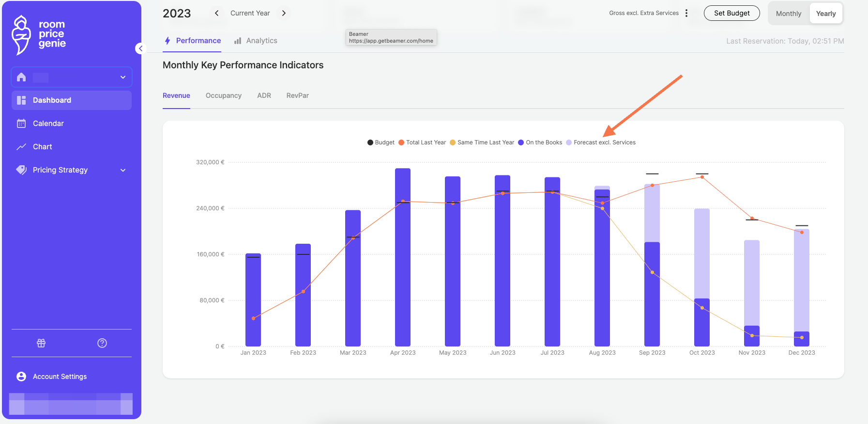
Task: Click the Analytics bar chart icon
Action: click(238, 41)
